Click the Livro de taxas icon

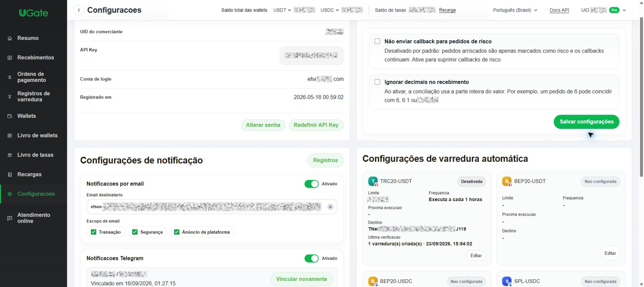coord(10,155)
